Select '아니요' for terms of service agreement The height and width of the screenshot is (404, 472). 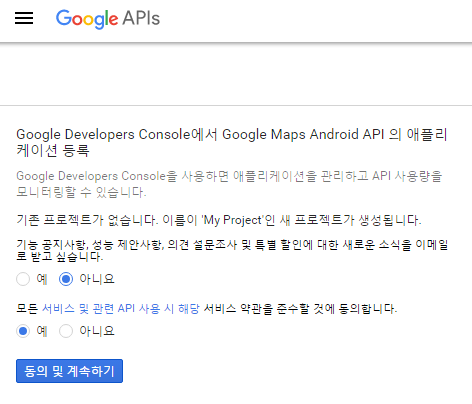(x=66, y=331)
